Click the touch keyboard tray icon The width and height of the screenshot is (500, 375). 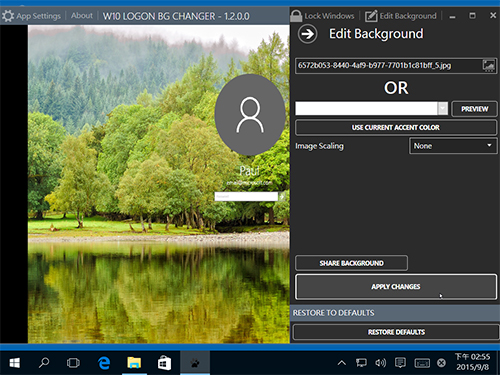click(x=422, y=363)
